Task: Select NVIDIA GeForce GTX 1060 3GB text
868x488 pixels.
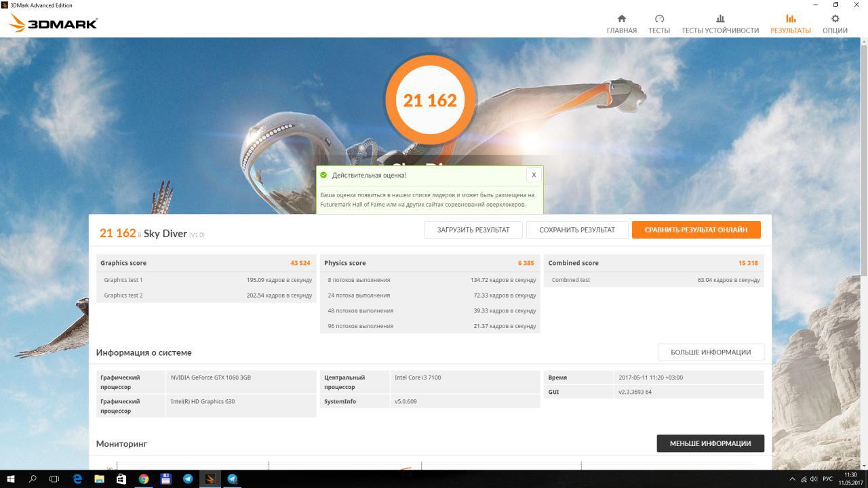Action: [x=211, y=378]
